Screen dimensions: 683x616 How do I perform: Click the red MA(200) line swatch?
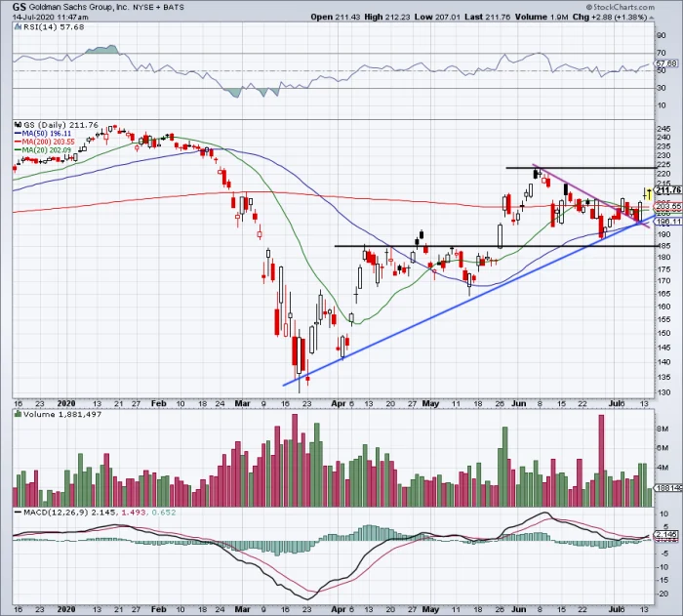coord(19,142)
